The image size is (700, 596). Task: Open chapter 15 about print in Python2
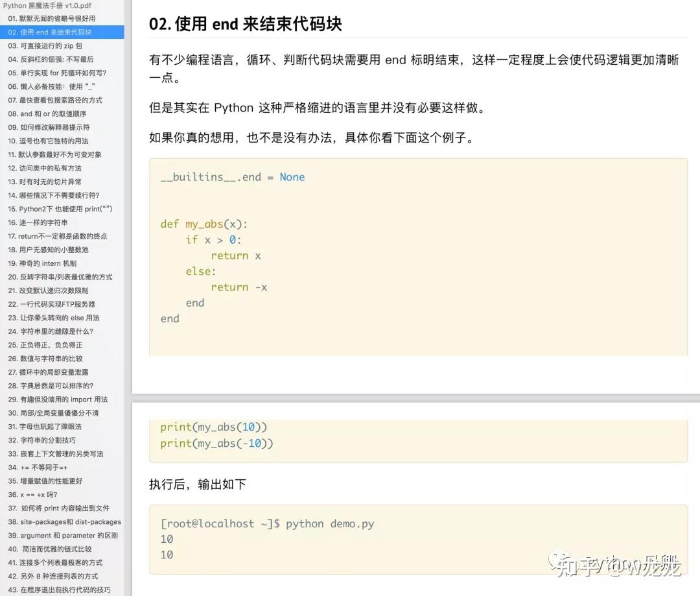point(58,209)
